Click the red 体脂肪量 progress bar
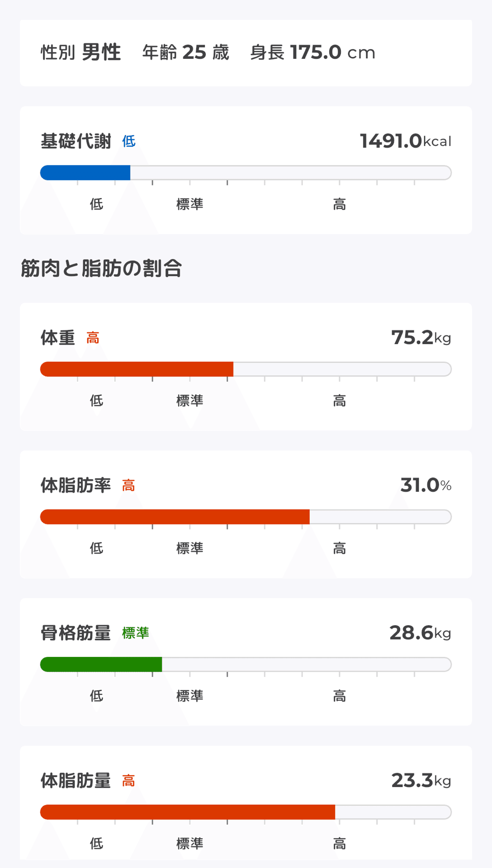 point(187,812)
